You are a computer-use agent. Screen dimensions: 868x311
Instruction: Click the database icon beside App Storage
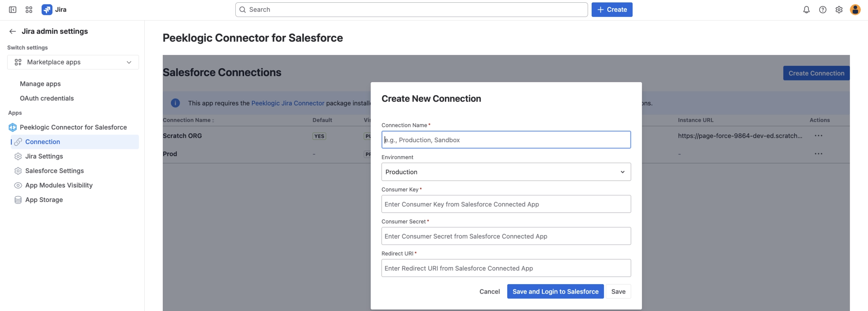coord(18,200)
